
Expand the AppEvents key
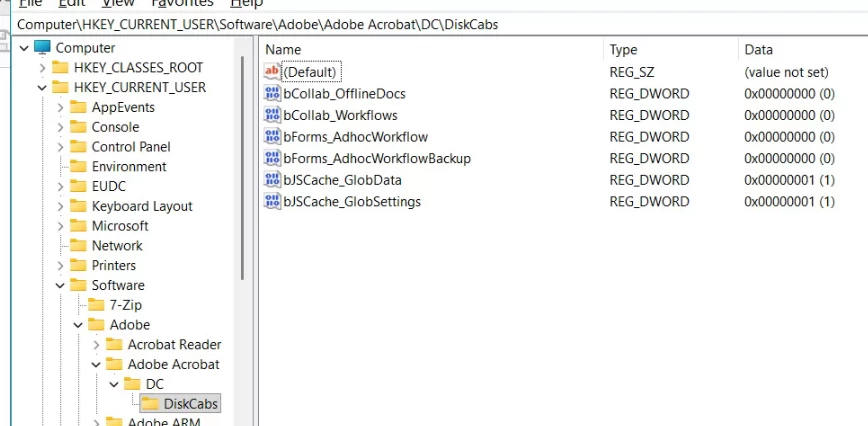pos(61,107)
